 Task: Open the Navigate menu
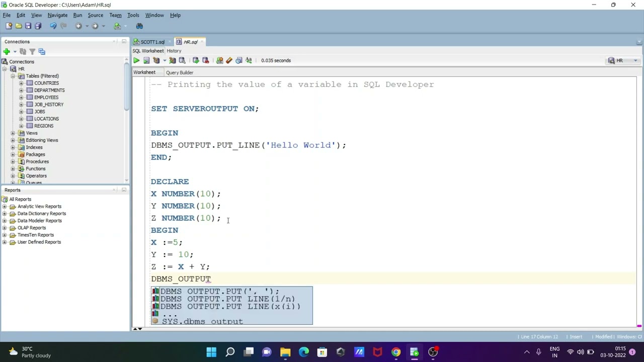point(57,15)
